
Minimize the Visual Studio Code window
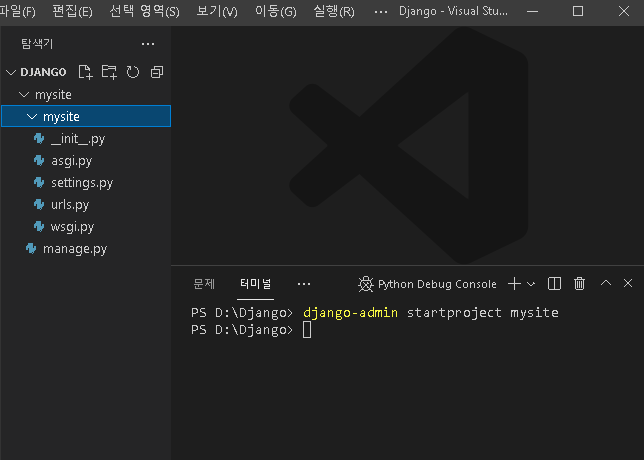(532, 12)
